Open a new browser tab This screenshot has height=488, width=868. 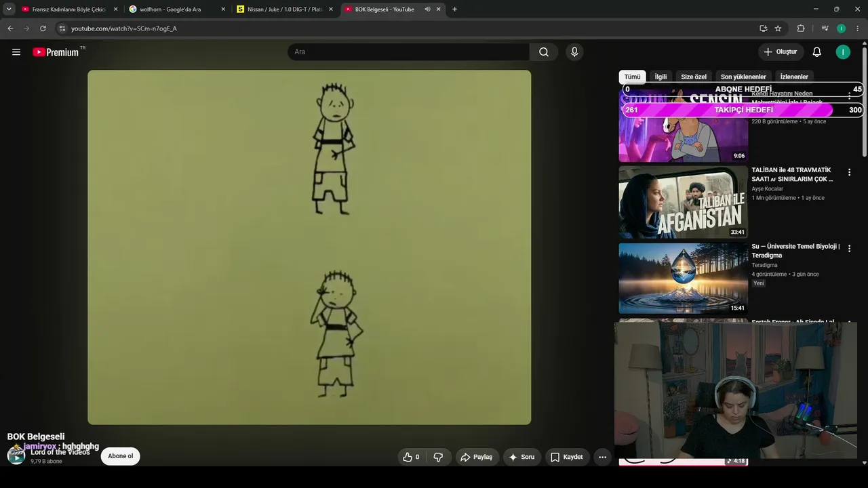point(454,9)
